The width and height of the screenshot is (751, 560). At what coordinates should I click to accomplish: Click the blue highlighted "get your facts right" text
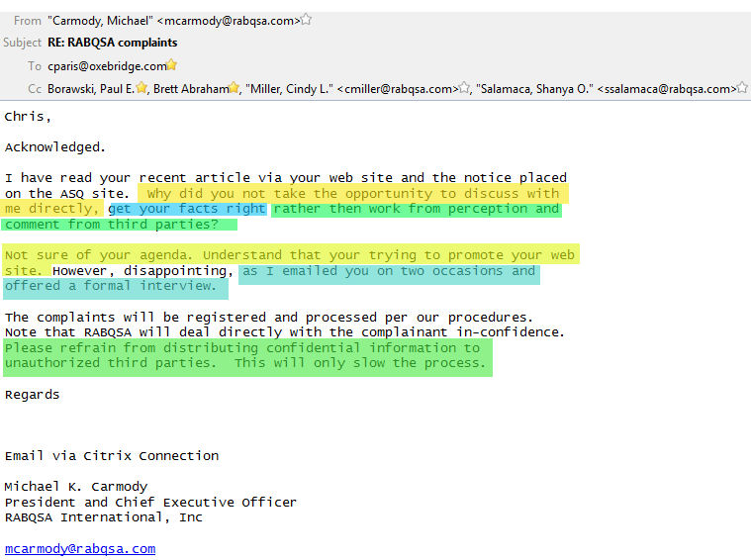click(x=186, y=209)
